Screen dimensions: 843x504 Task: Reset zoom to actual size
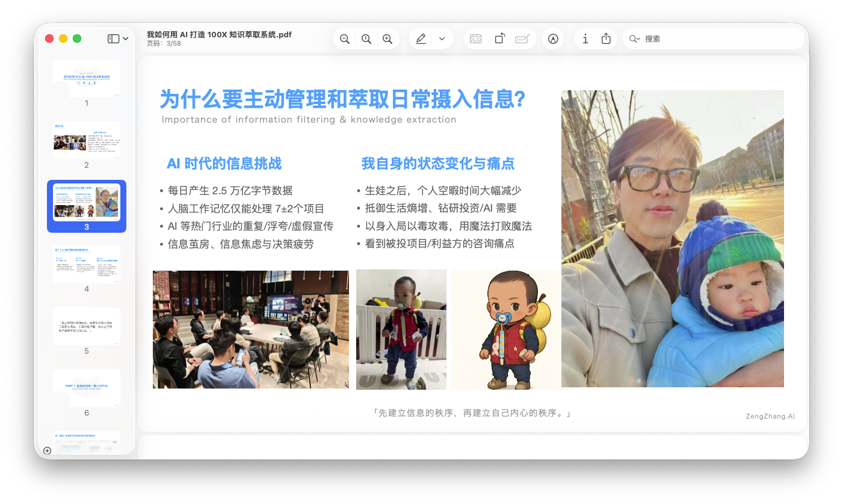(x=366, y=39)
